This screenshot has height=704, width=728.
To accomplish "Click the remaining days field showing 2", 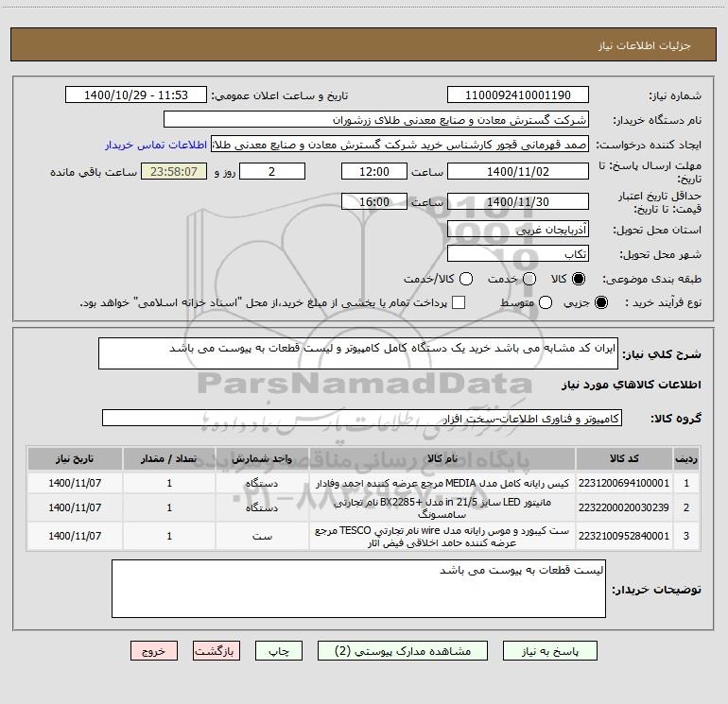I will 272,171.
